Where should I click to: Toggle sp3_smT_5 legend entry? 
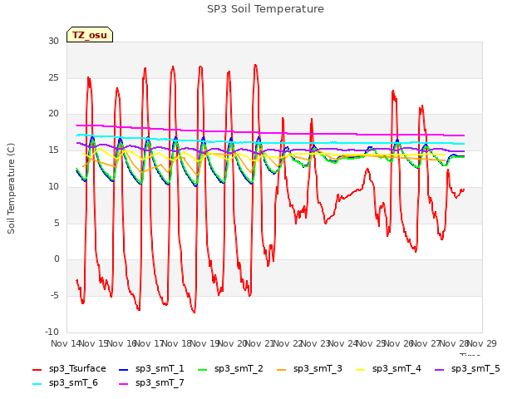467,369
